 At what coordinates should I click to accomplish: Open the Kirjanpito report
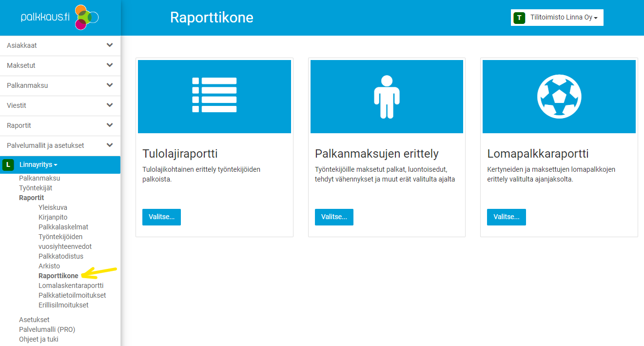pyautogui.click(x=53, y=217)
